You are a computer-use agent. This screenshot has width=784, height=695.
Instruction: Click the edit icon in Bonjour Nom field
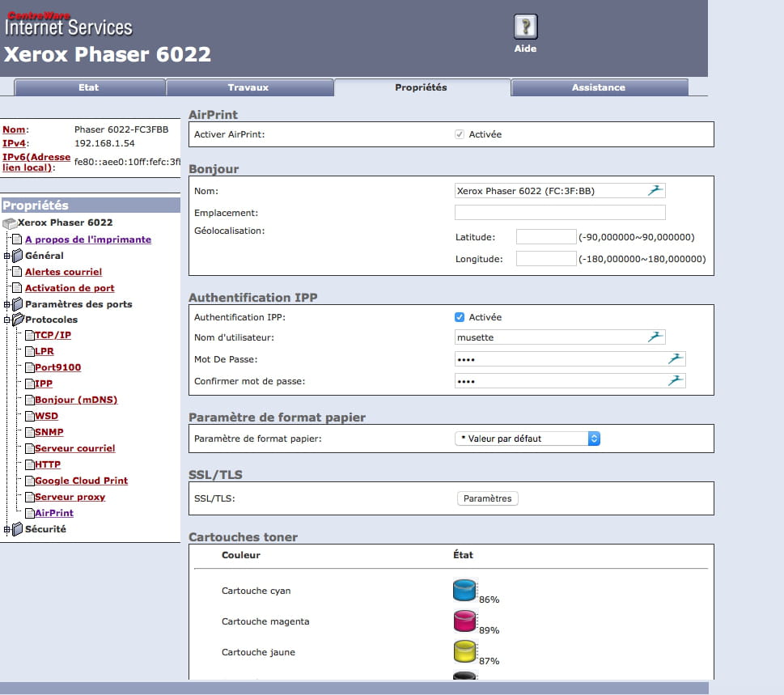point(655,190)
